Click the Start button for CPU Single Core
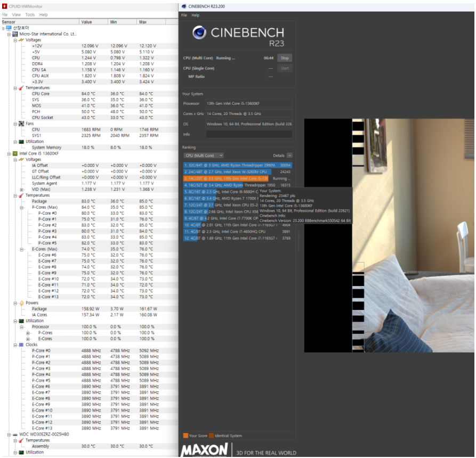This screenshot has height=458, width=476. click(285, 68)
